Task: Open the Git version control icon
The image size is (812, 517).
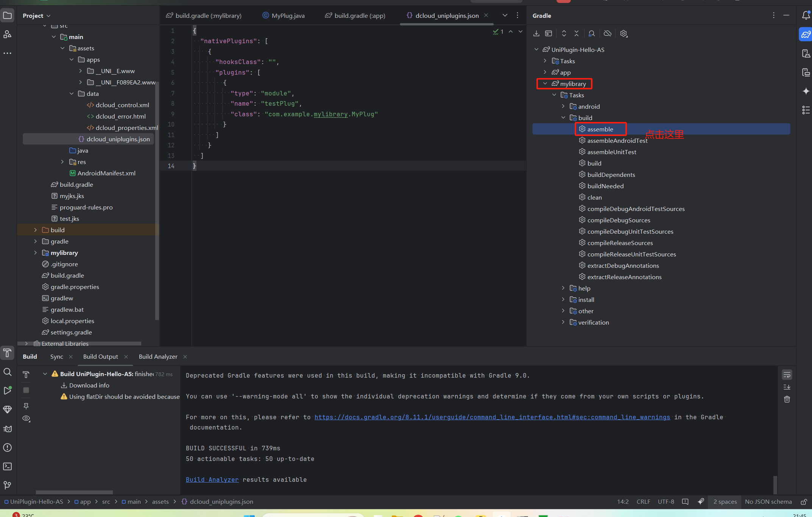Action: click(x=8, y=485)
